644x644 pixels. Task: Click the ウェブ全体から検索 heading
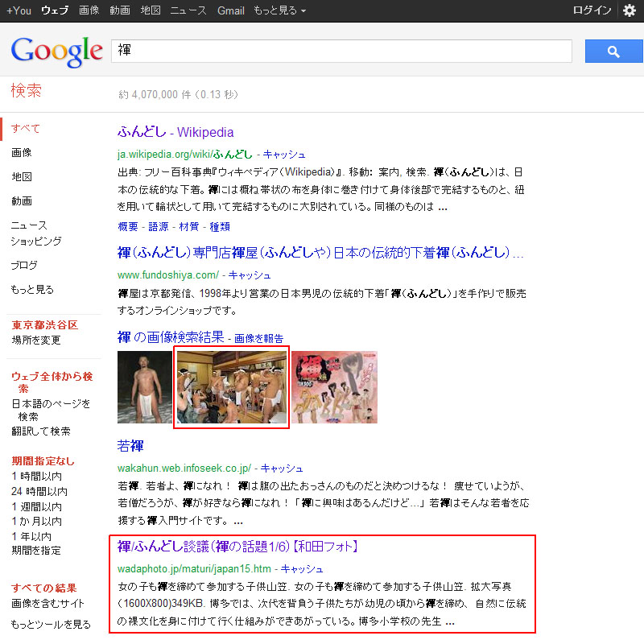(x=52, y=382)
